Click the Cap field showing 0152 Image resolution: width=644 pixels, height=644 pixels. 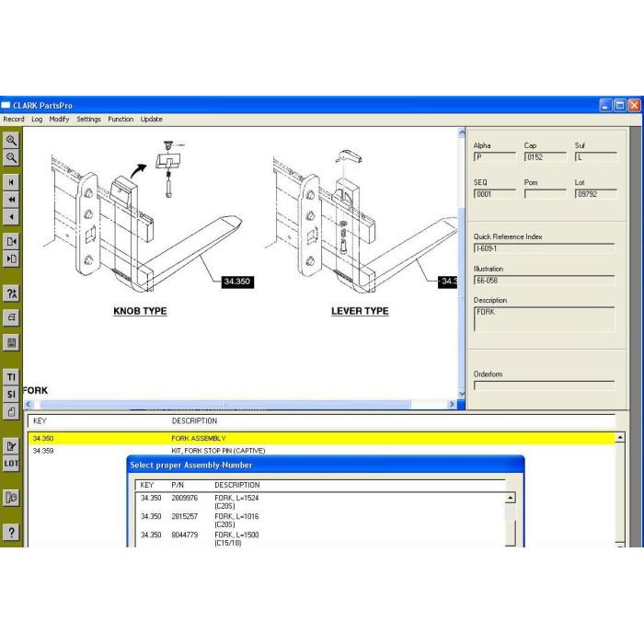coord(546,157)
